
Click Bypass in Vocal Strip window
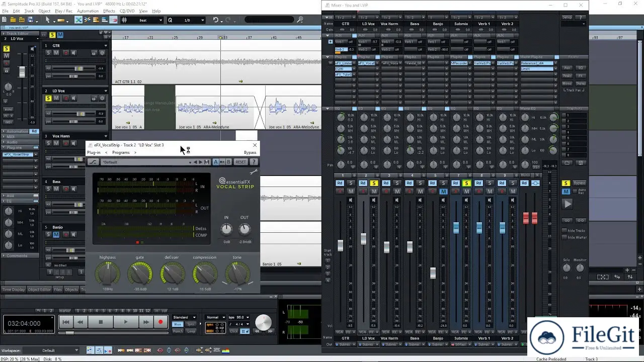click(x=250, y=152)
